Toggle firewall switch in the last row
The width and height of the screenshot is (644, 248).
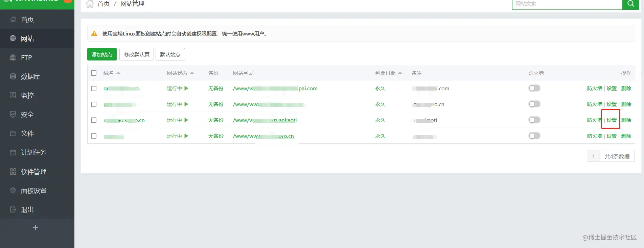click(x=534, y=136)
